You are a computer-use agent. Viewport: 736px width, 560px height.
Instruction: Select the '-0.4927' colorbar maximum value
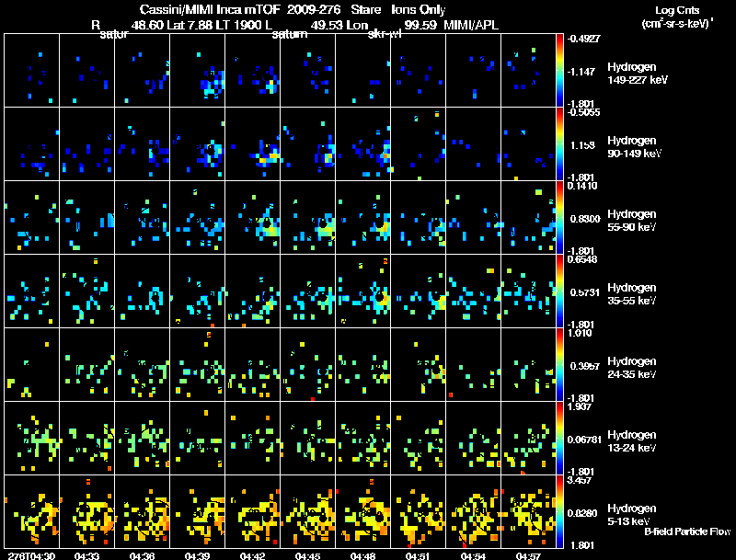pos(583,39)
